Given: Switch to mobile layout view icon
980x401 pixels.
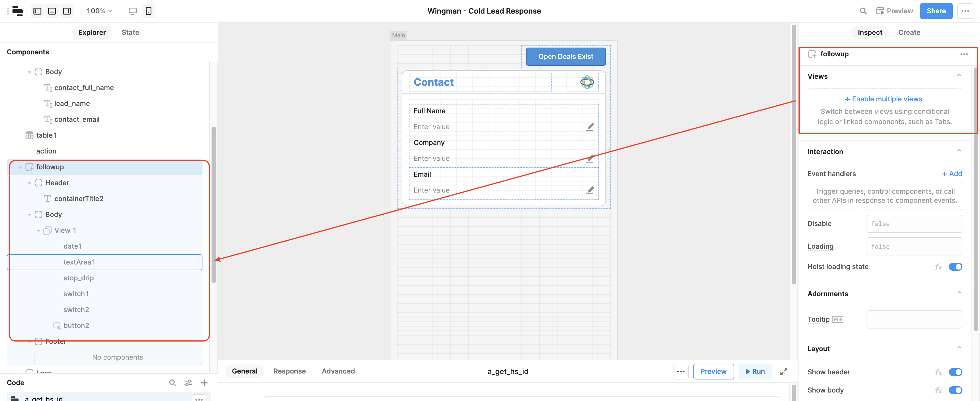Looking at the screenshot, I should [x=148, y=11].
